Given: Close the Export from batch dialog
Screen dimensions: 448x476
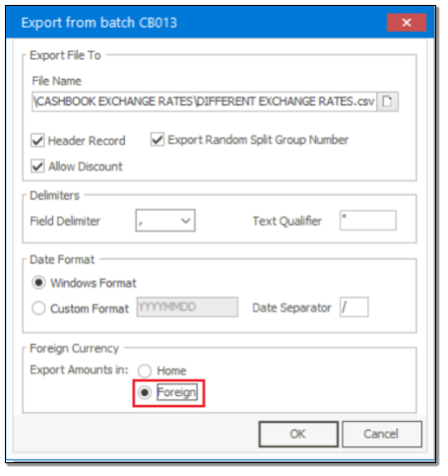Looking at the screenshot, I should tap(407, 23).
